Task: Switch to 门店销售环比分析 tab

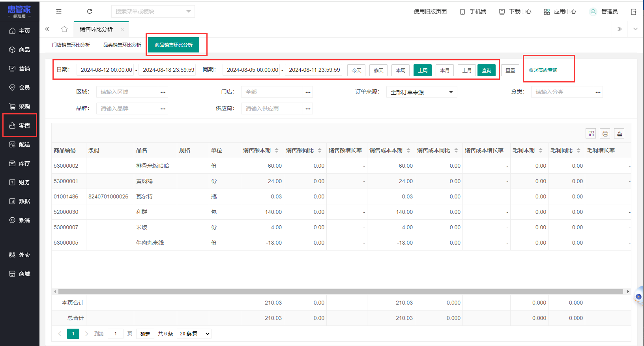Action: coord(71,45)
